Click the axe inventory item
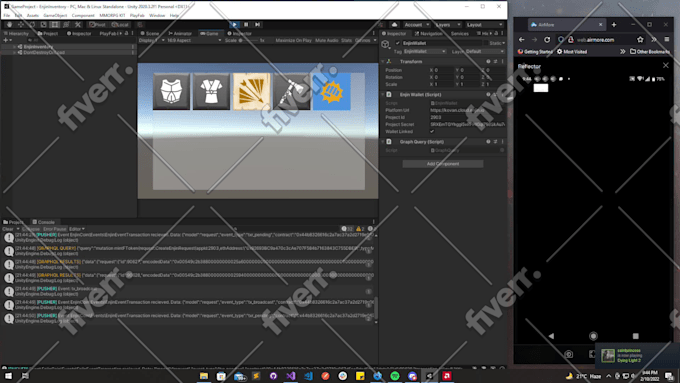This screenshot has height=383, width=680. point(291,92)
